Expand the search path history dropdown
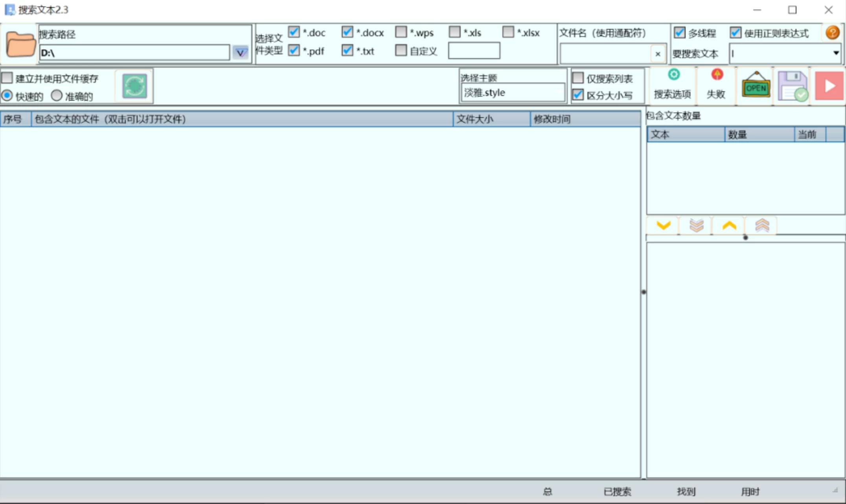This screenshot has width=846, height=504. point(240,53)
